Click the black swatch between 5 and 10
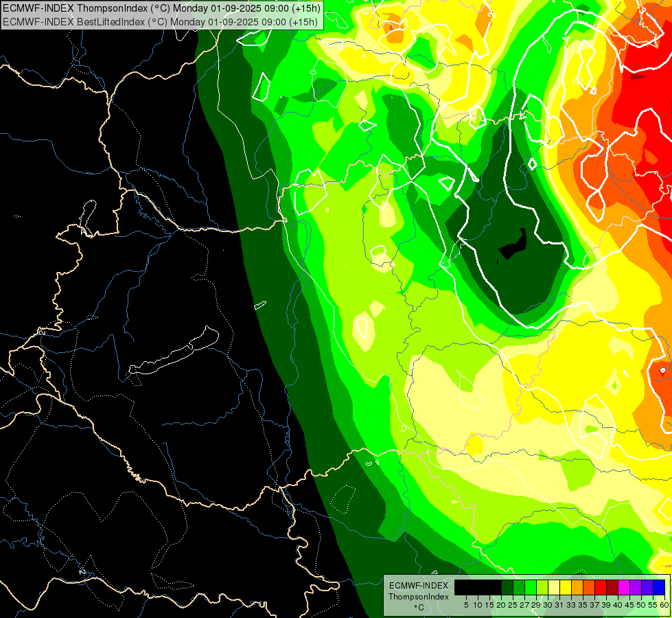The image size is (672, 618). 472,588
